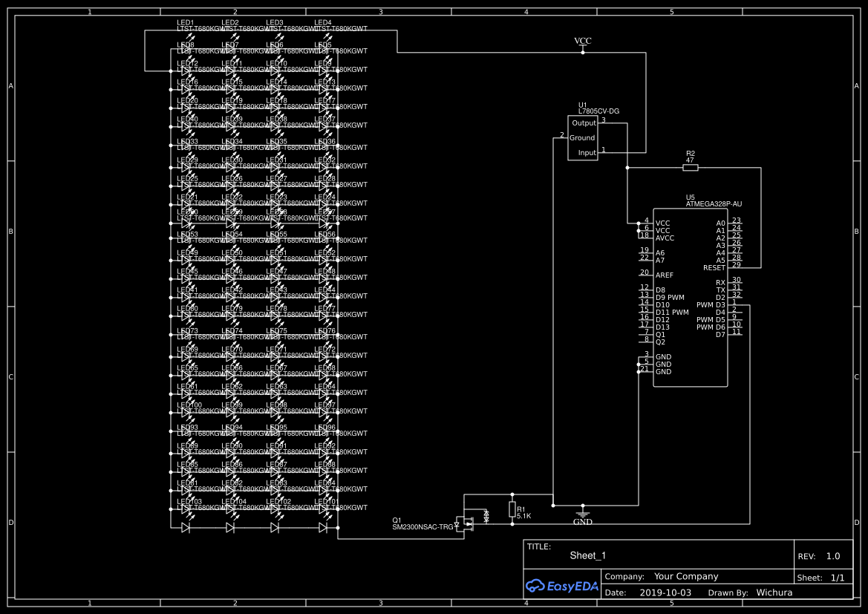Click the EasyEDA logo in the title block

point(562,586)
